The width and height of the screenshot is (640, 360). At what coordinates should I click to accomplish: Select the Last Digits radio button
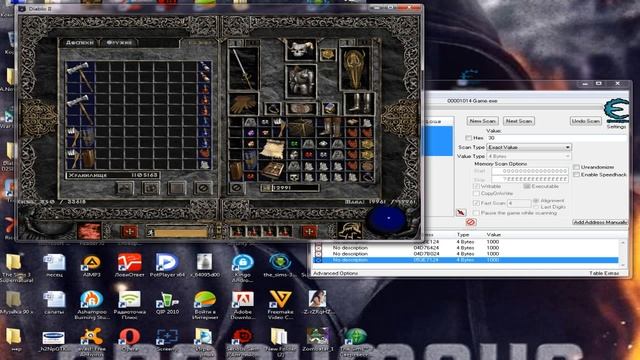tap(536, 207)
